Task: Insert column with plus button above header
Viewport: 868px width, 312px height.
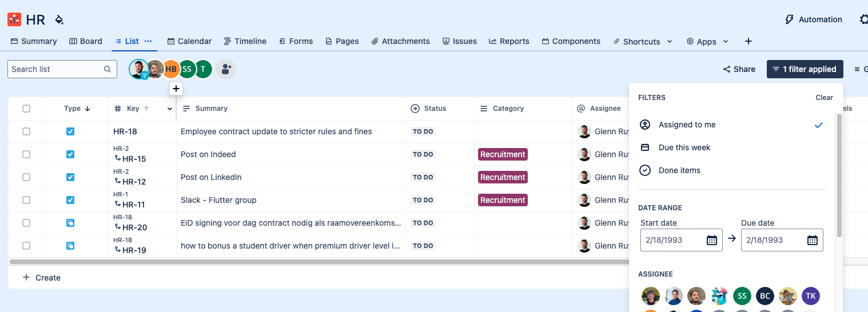Action: (x=176, y=89)
